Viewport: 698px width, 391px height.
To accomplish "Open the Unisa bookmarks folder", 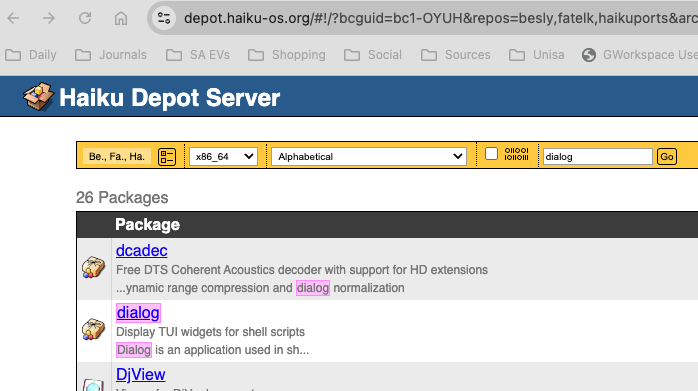I will [x=536, y=55].
